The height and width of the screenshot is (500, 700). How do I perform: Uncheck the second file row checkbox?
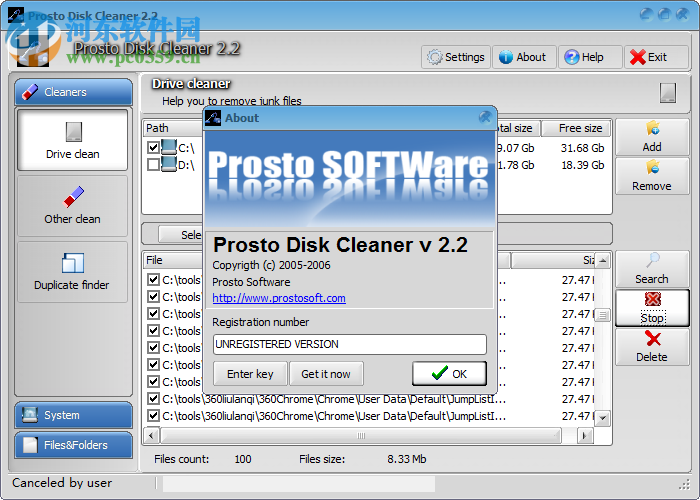153,297
